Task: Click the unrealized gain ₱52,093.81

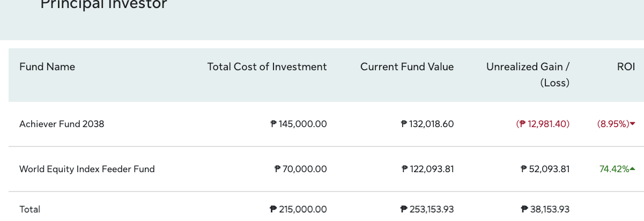Action: click(x=545, y=169)
